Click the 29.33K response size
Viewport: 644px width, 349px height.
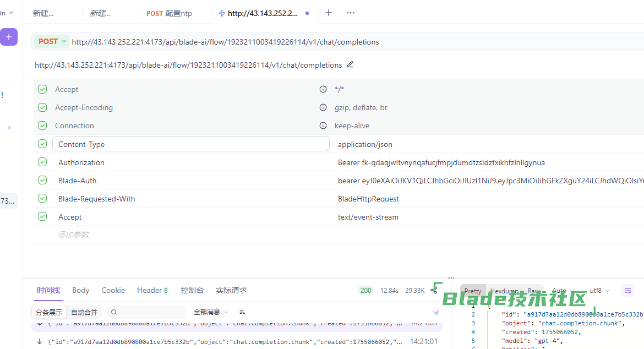pyautogui.click(x=415, y=291)
